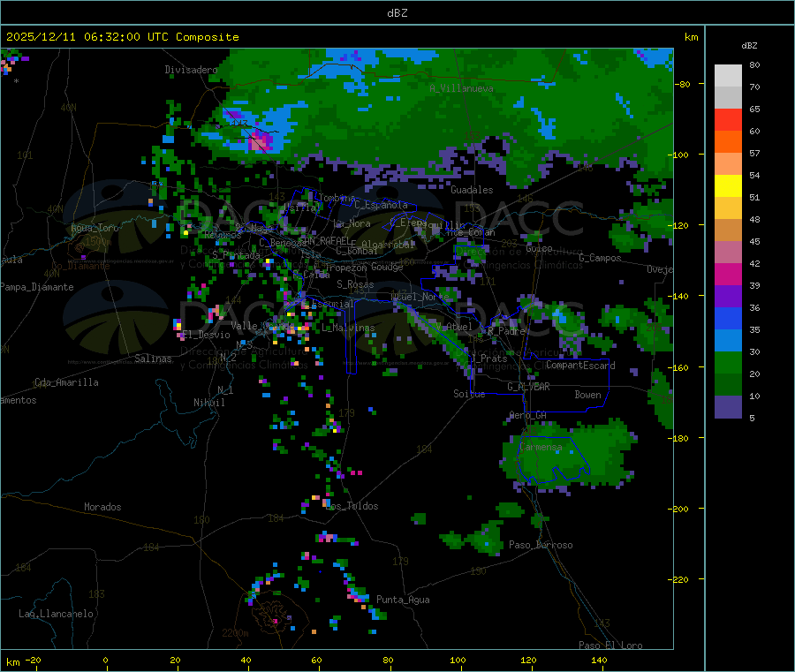
Task: Click the 'Carmensa' map label
Action: [541, 448]
